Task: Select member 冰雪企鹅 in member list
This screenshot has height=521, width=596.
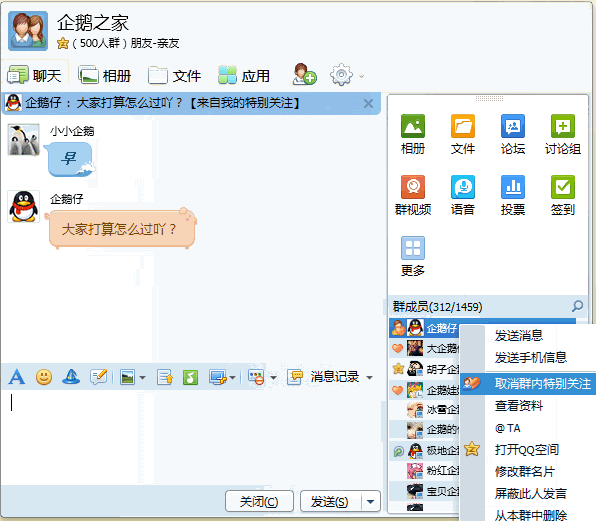Action: [x=425, y=410]
